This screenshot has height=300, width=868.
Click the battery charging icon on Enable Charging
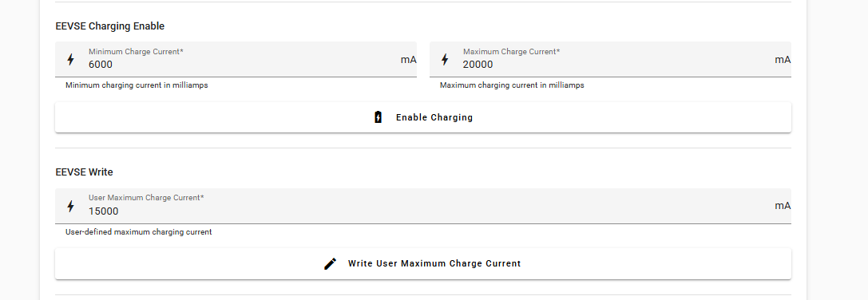point(378,116)
